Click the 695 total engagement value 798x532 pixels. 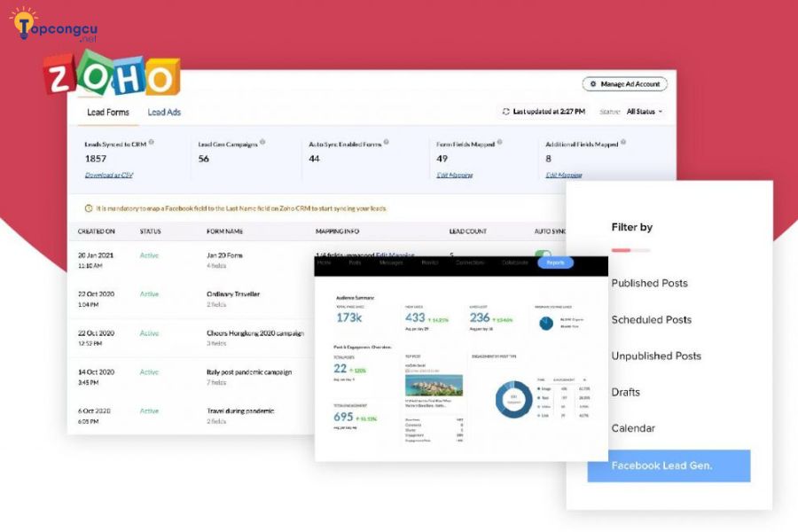pos(343,417)
